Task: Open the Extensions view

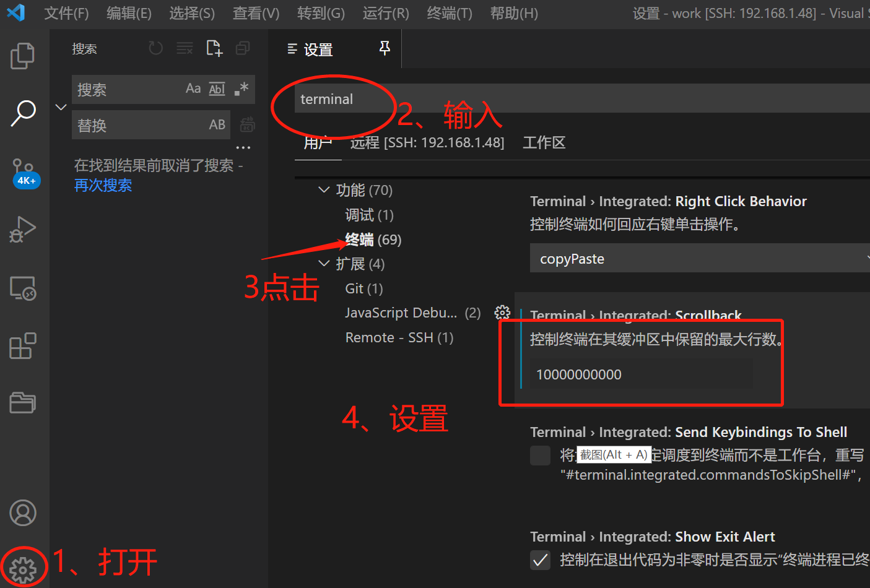Action: 23,345
